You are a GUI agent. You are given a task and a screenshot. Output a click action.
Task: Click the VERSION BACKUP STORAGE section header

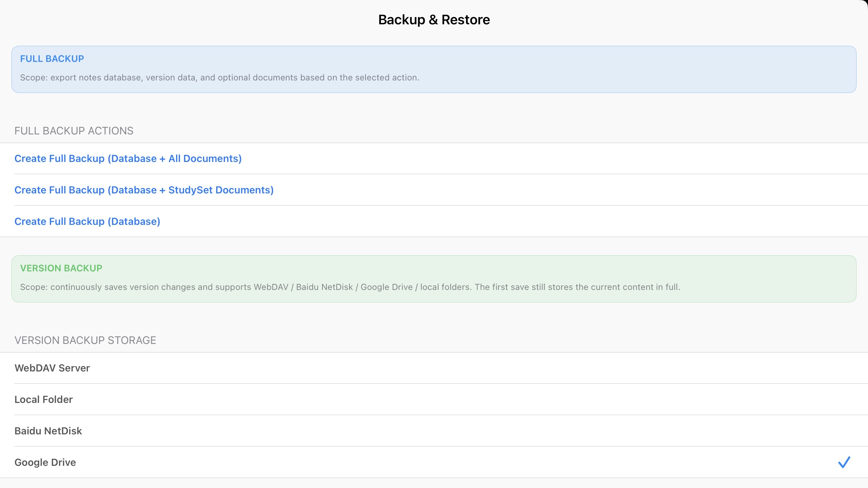pyautogui.click(x=85, y=340)
